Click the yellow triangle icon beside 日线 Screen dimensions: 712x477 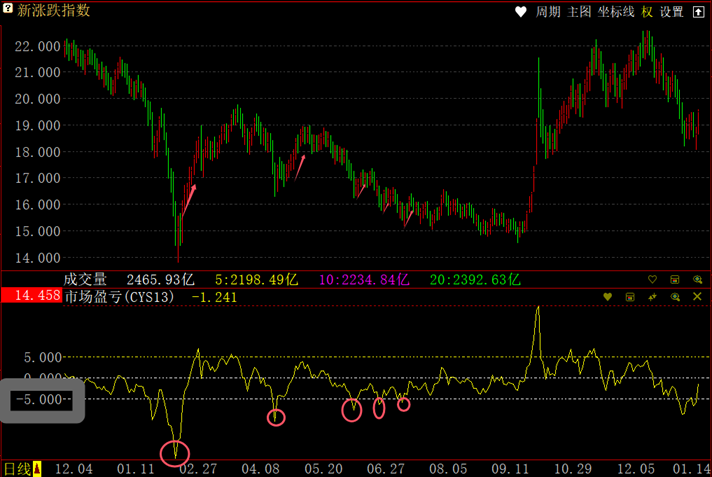tap(37, 469)
